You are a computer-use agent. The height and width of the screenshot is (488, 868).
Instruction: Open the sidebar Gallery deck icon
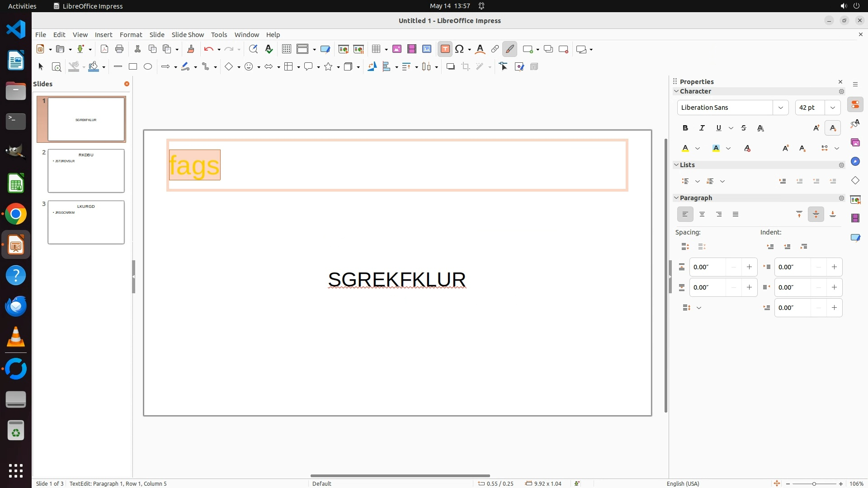[x=855, y=143]
